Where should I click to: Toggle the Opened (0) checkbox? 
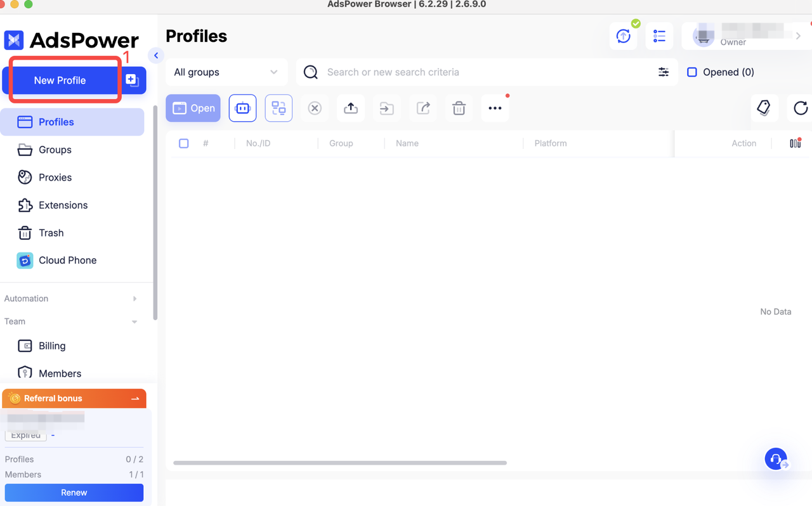[692, 72]
